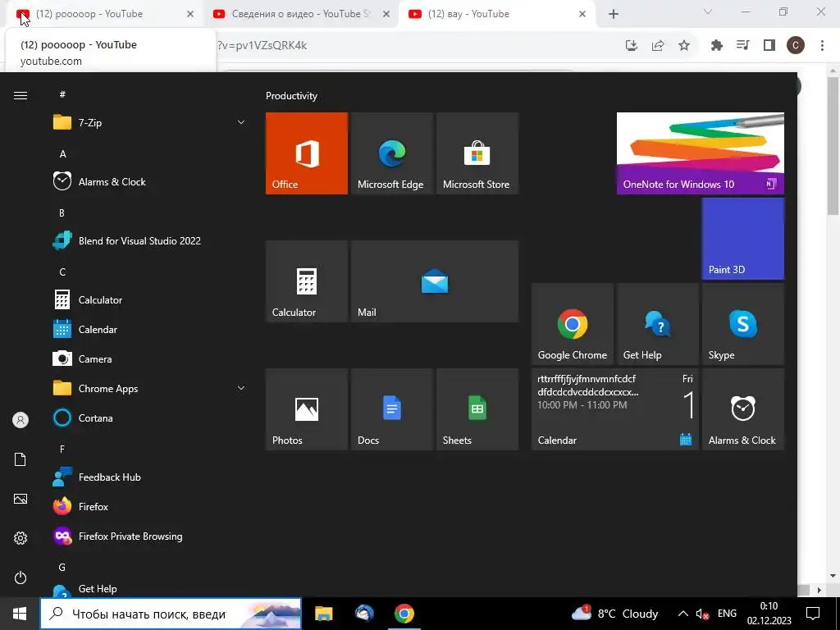The width and height of the screenshot is (840, 630).
Task: Switch to the 'Сведения о видео' tab
Action: click(302, 15)
